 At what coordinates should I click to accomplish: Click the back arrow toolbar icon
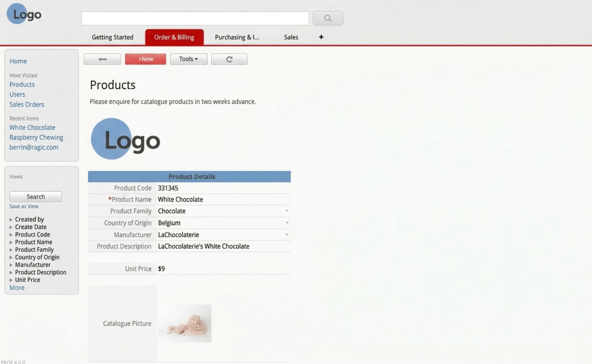(x=102, y=59)
